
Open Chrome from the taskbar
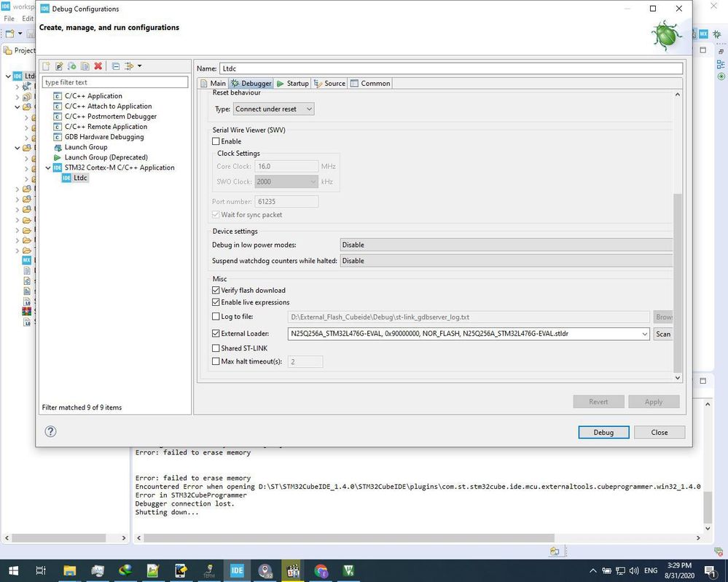tap(321, 570)
